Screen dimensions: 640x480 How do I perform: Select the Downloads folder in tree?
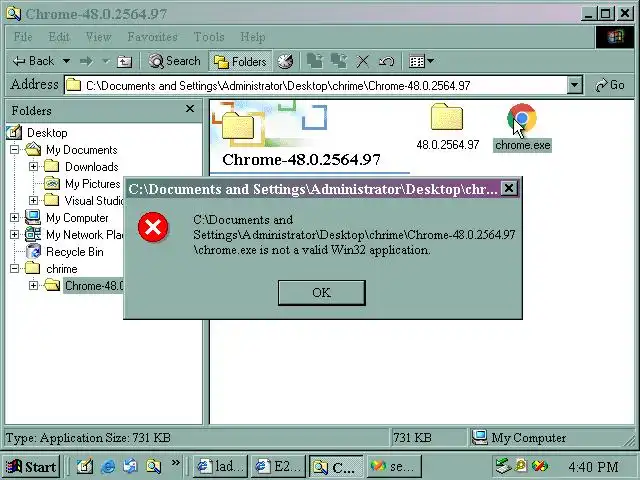(92, 167)
